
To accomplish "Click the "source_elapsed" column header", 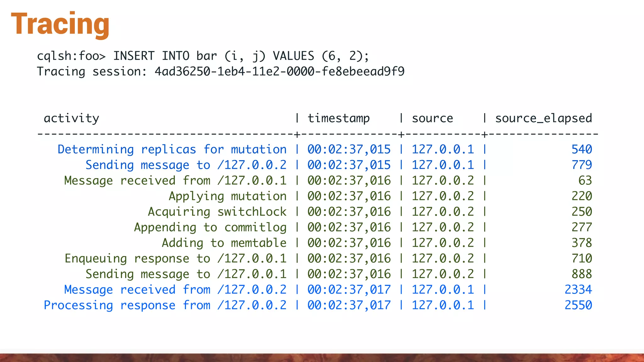I will click(x=544, y=118).
